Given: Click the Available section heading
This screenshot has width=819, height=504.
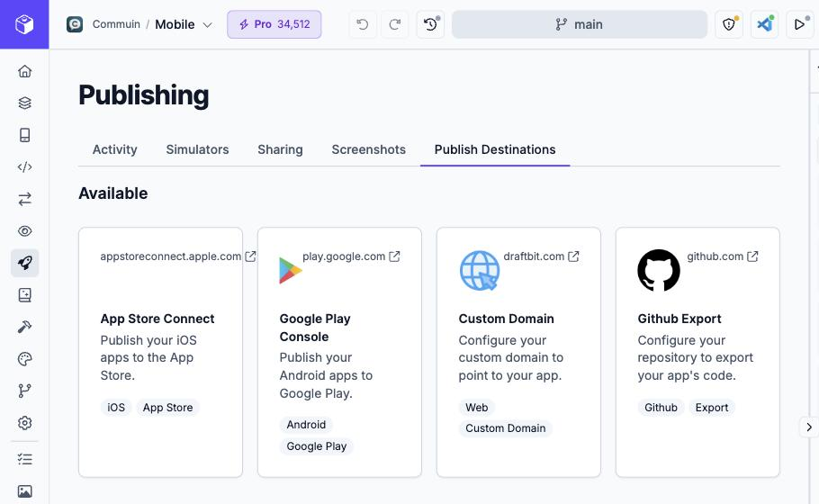Looking at the screenshot, I should coord(112,193).
